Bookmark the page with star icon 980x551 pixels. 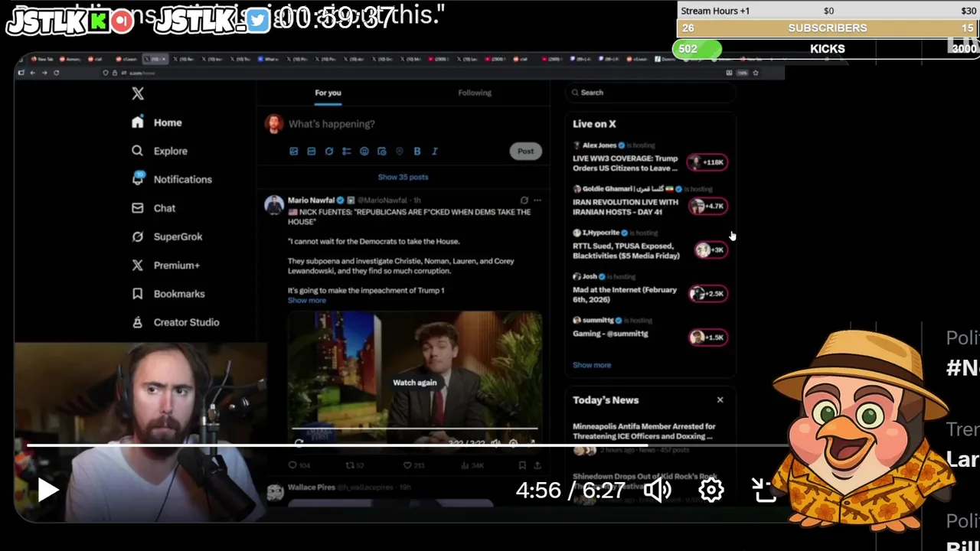[756, 73]
